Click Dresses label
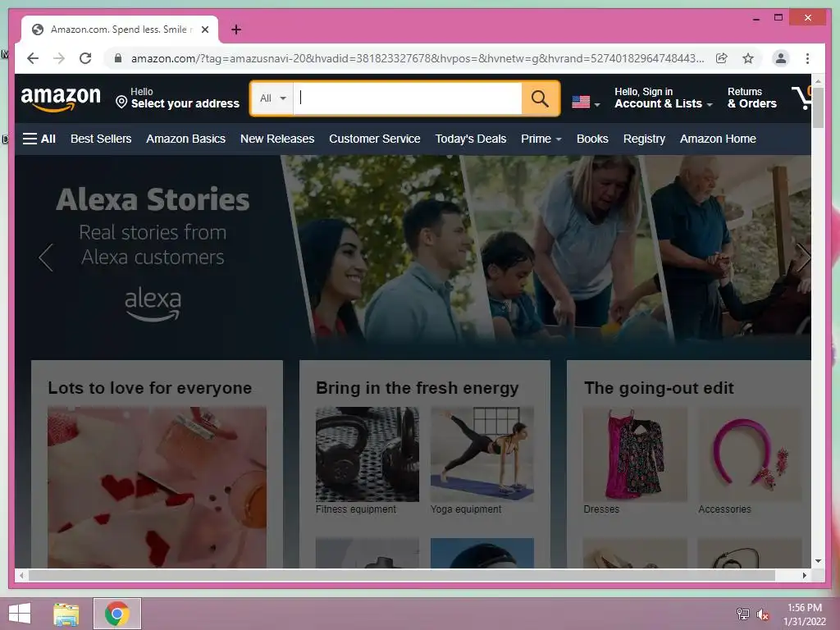This screenshot has width=840, height=630. [601, 509]
